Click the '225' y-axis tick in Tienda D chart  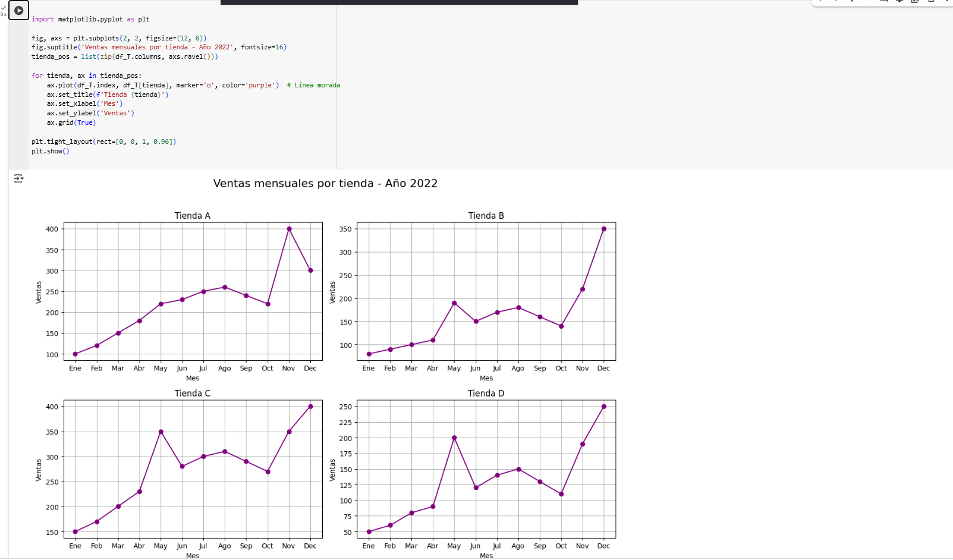[x=345, y=423]
